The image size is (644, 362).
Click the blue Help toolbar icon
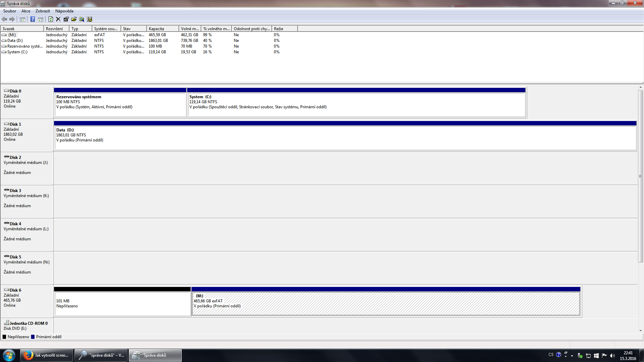33,19
